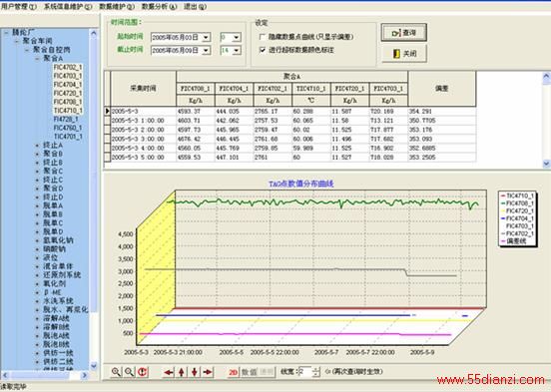Open the 数据分析 menu
Image resolution: width=551 pixels, height=392 pixels.
tap(159, 6)
